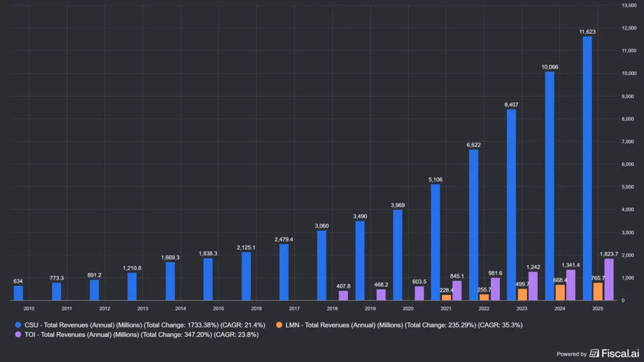The image size is (644, 362).
Task: Select the blue CSU bar for 2024
Action: (x=550, y=186)
